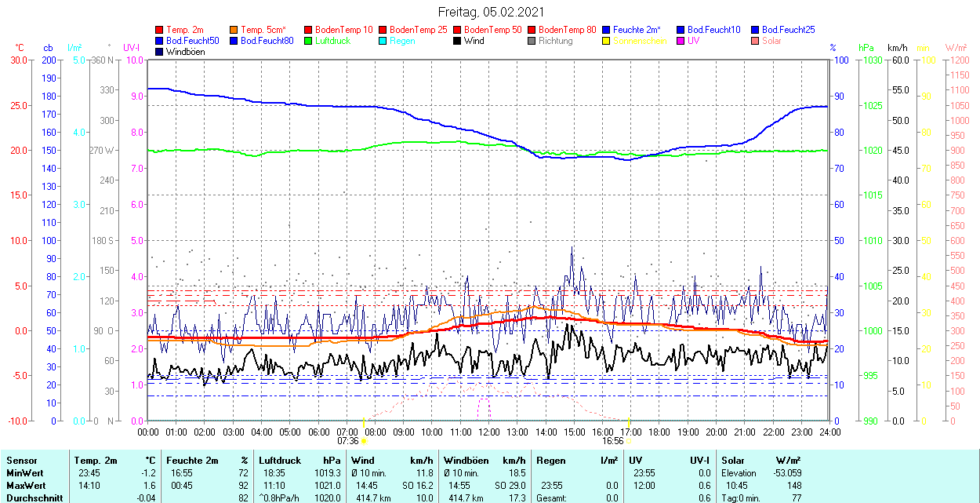980x503 pixels.
Task: Click the Bod.Feucht80 legend label
Action: click(x=267, y=41)
